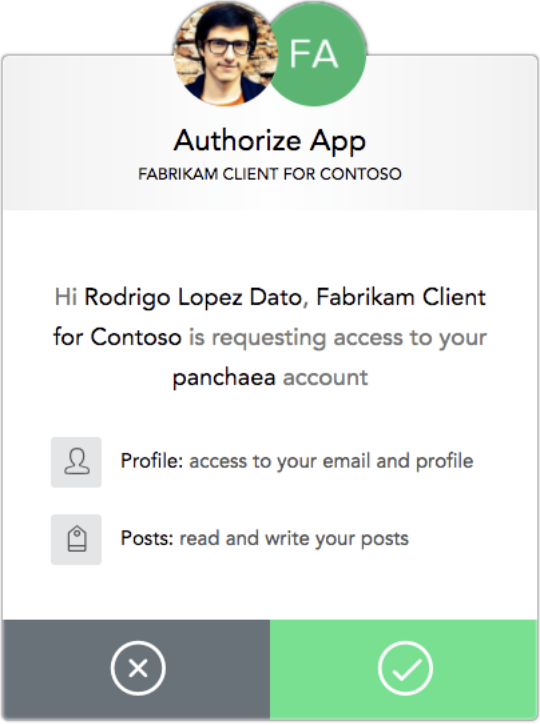Select the name "Rodrigo Lopez Dato"

tap(193, 298)
